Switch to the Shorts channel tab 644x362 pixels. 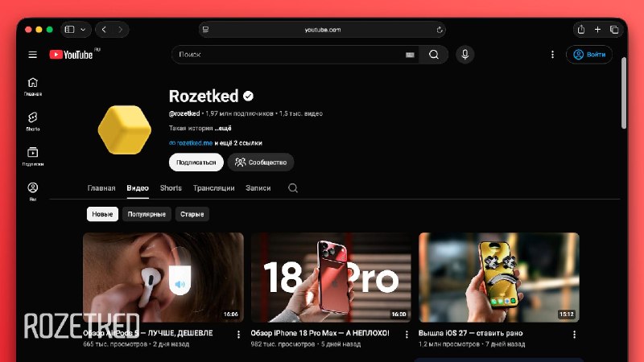[171, 188]
